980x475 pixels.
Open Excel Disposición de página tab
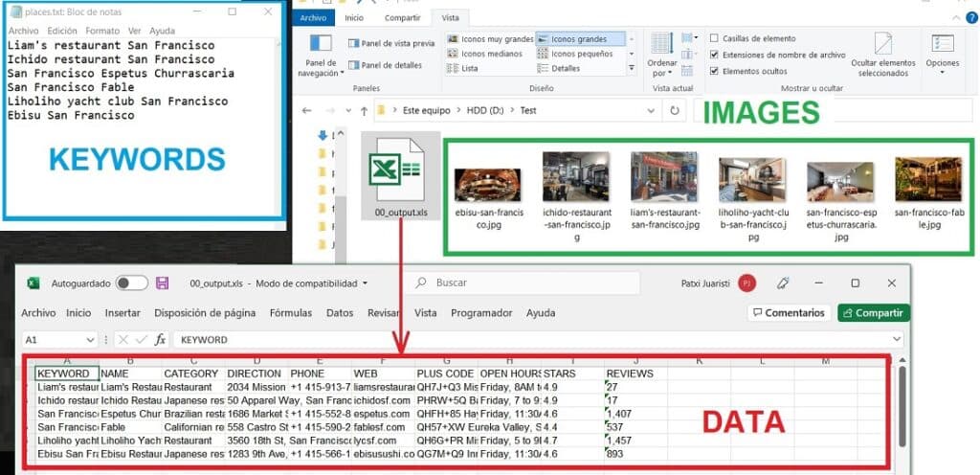pyautogui.click(x=205, y=312)
